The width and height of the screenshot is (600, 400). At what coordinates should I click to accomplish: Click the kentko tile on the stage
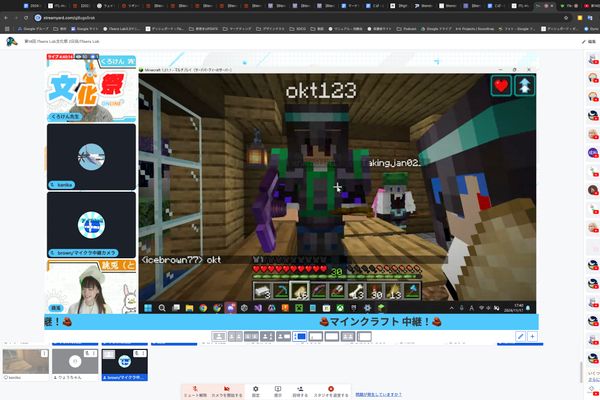coord(91,157)
